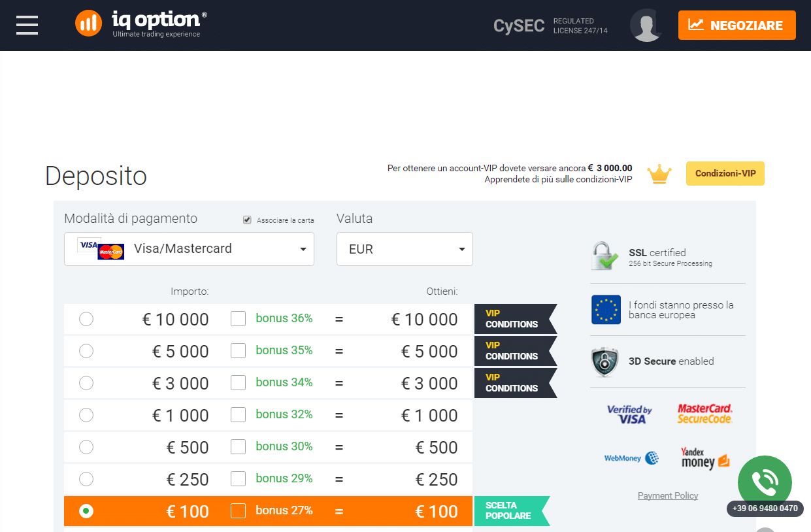Click the green phone call icon
The image size is (811, 532).
coord(765,482)
